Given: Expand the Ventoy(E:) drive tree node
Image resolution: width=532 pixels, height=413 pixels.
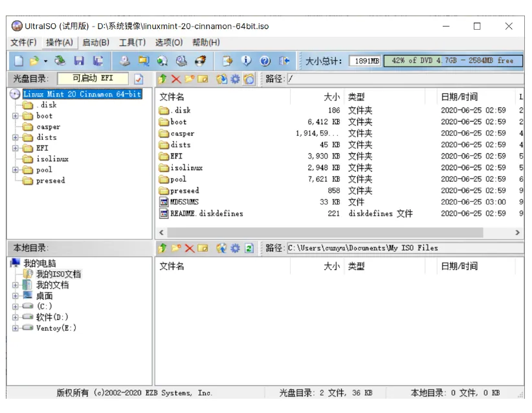Looking at the screenshot, I should pos(16,328).
